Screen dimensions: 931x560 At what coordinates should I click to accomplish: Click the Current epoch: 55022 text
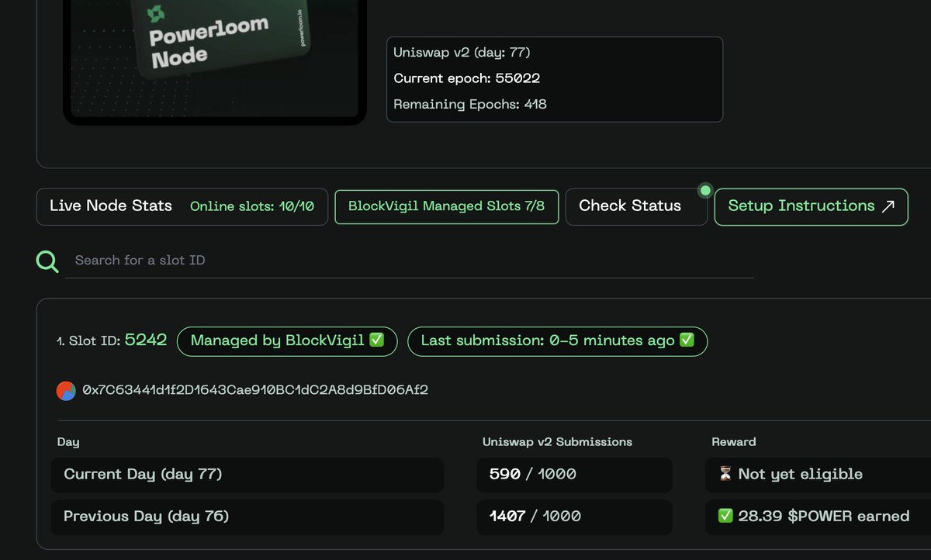pyautogui.click(x=467, y=78)
